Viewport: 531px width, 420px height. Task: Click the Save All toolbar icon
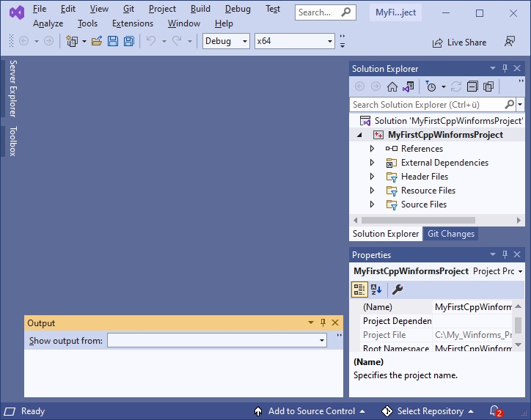[128, 41]
